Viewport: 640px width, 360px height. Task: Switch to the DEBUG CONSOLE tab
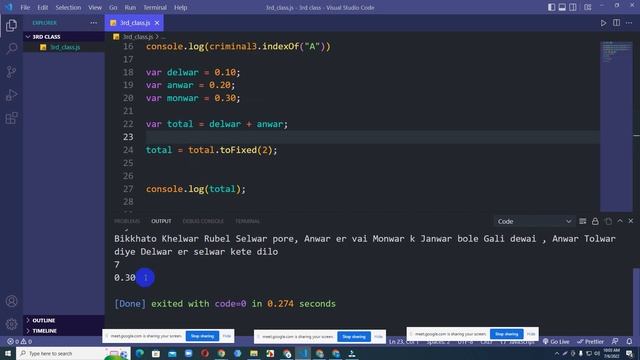(x=203, y=221)
